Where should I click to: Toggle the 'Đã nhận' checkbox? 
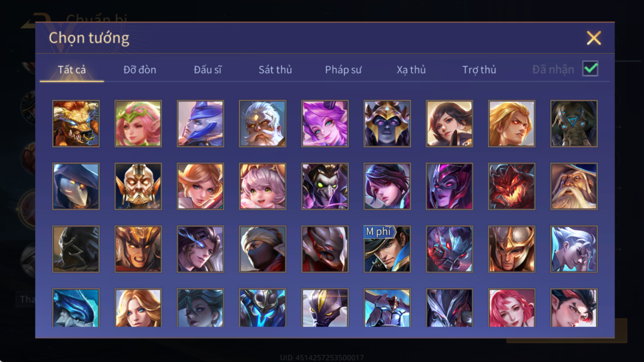click(x=590, y=69)
